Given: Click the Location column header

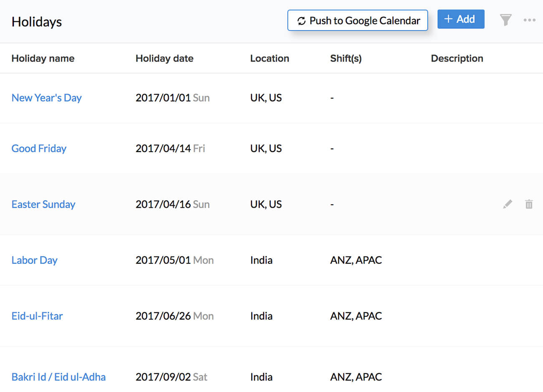Looking at the screenshot, I should point(269,59).
